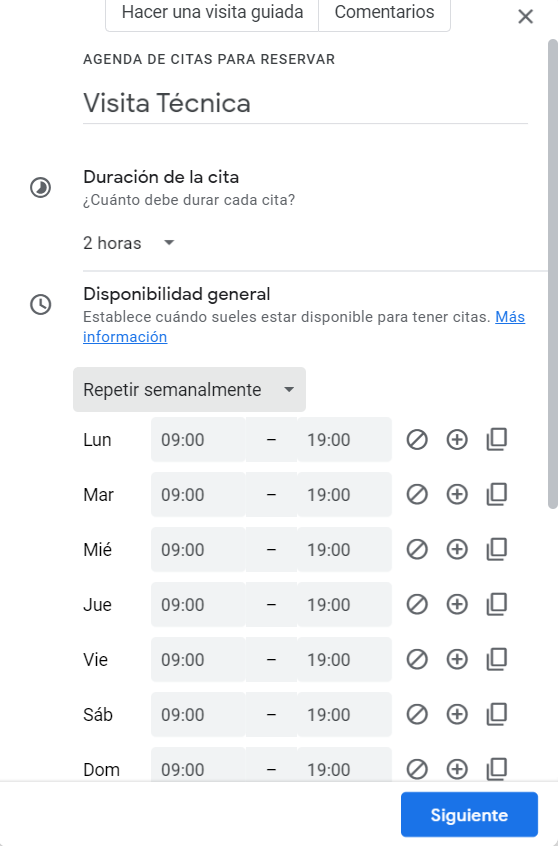This screenshot has height=846, width=558.
Task: Mark Sáb as unavailable with the block icon
Action: point(417,714)
